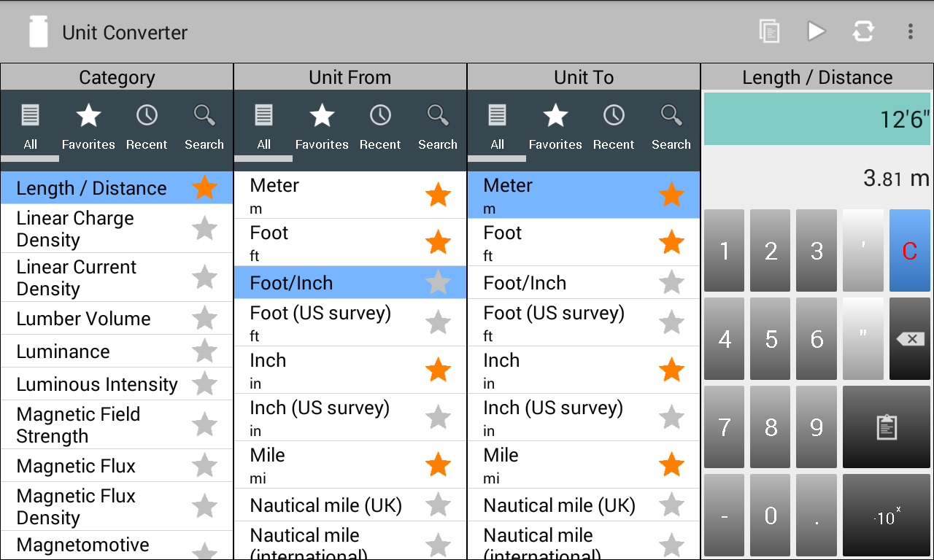Choose Inch (US survey) in Unit From list
The image size is (934, 560).
[350, 417]
